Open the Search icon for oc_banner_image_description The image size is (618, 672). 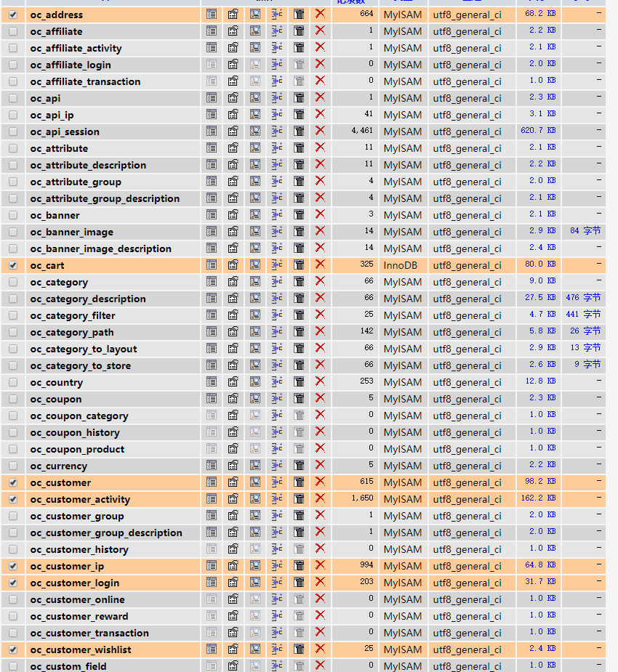(255, 248)
